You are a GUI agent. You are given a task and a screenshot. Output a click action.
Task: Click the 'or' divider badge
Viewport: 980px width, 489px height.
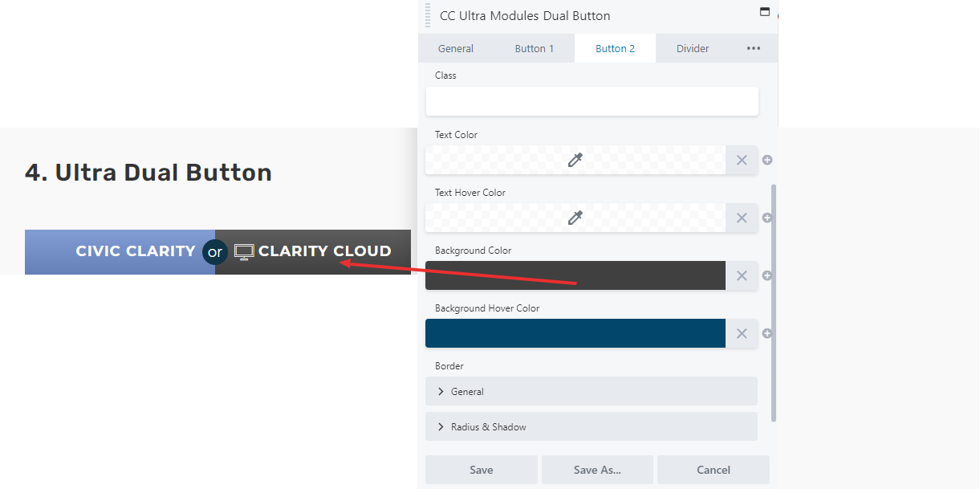(x=215, y=252)
